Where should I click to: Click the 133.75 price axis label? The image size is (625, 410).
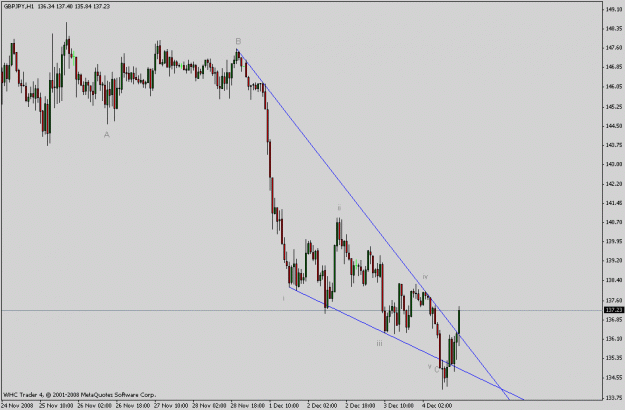point(614,397)
